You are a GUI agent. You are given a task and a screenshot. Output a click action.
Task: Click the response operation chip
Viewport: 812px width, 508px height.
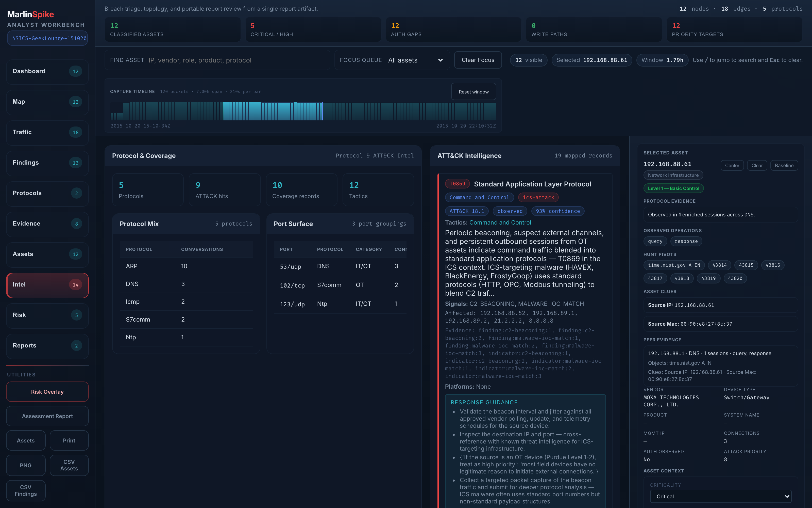686,241
